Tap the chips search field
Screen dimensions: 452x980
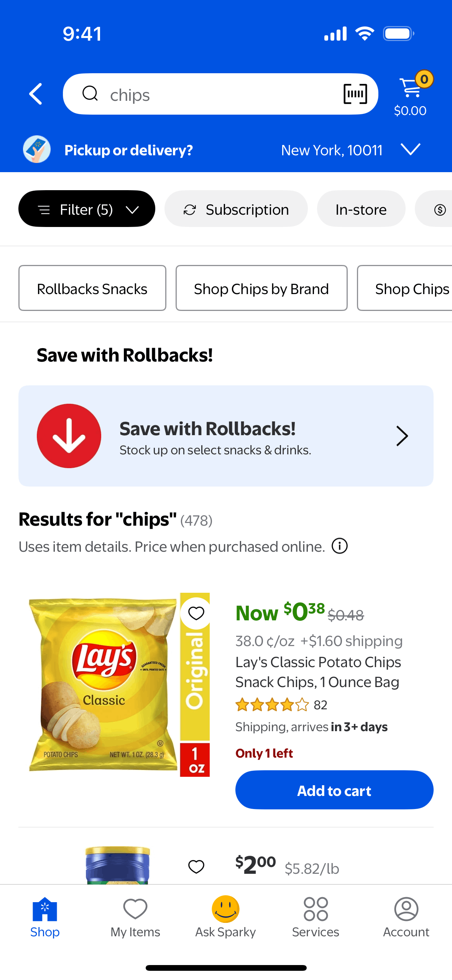pyautogui.click(x=215, y=95)
